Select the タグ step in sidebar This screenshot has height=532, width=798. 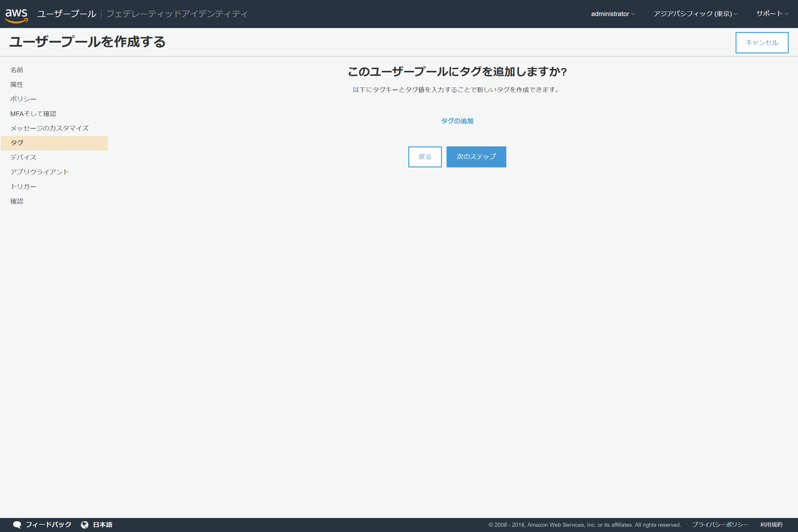click(x=54, y=143)
